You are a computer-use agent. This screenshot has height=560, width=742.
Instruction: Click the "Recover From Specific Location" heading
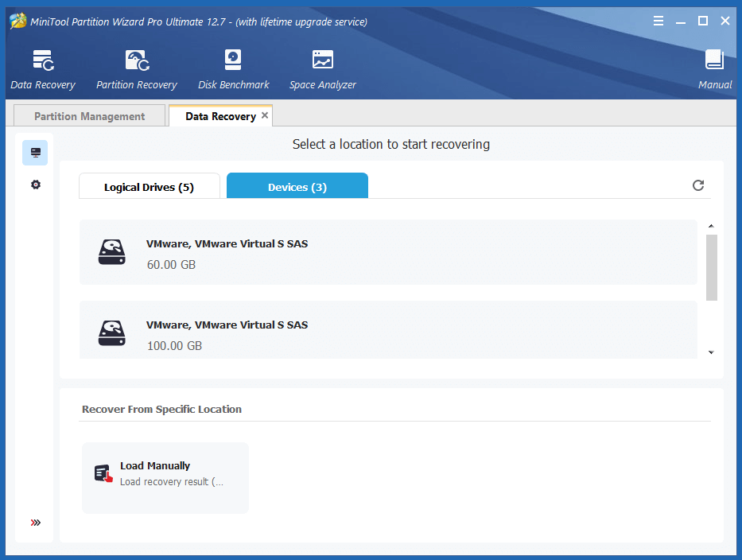tap(161, 409)
